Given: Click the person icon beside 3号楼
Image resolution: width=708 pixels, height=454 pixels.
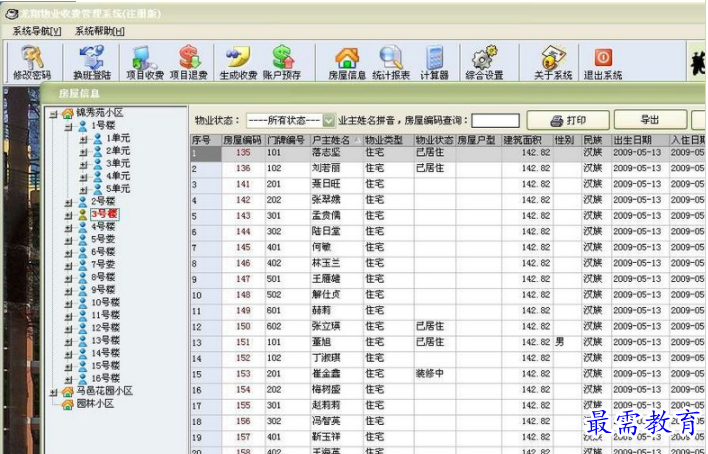Looking at the screenshot, I should click(83, 214).
